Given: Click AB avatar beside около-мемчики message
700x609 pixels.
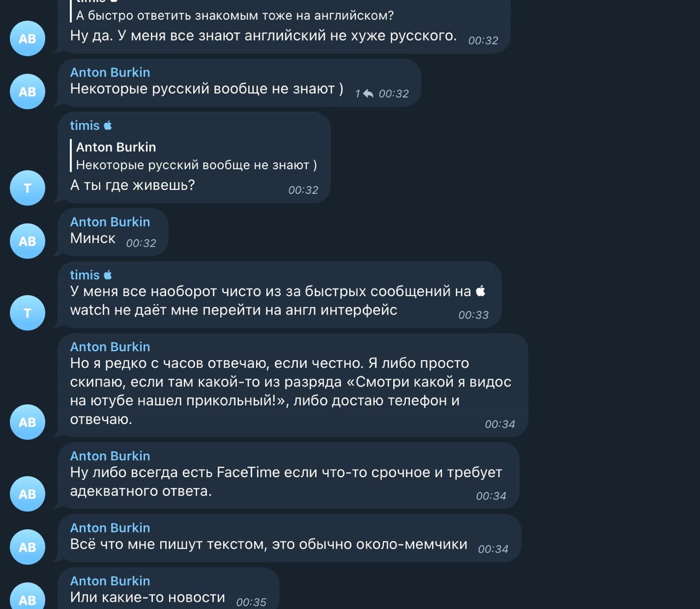Looking at the screenshot, I should point(27,547).
